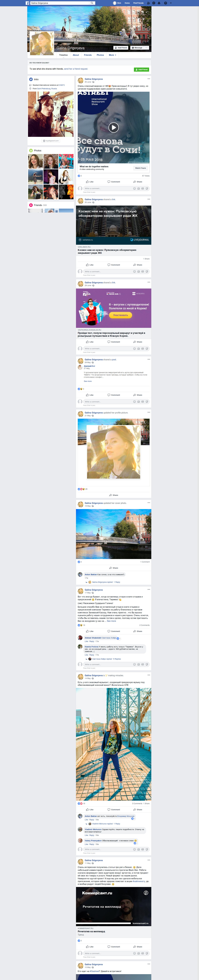Click See More on the Теремок review post
The width and height of the screenshot is (199, 980).
(x=111, y=621)
